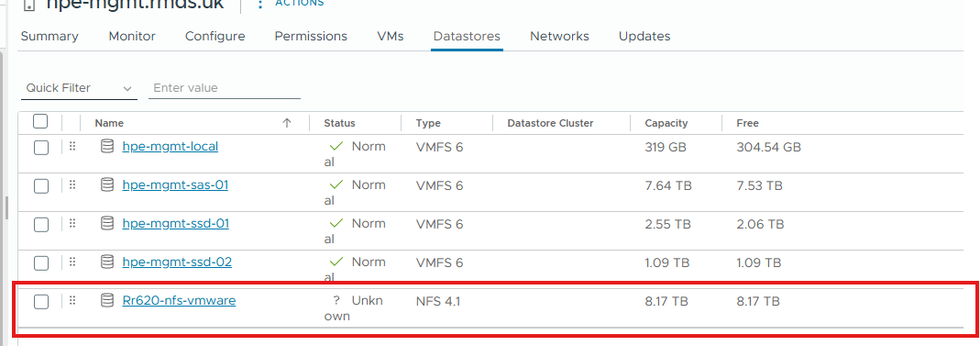Open the Actions menu
This screenshot has width=980, height=346.
pyautogui.click(x=291, y=4)
